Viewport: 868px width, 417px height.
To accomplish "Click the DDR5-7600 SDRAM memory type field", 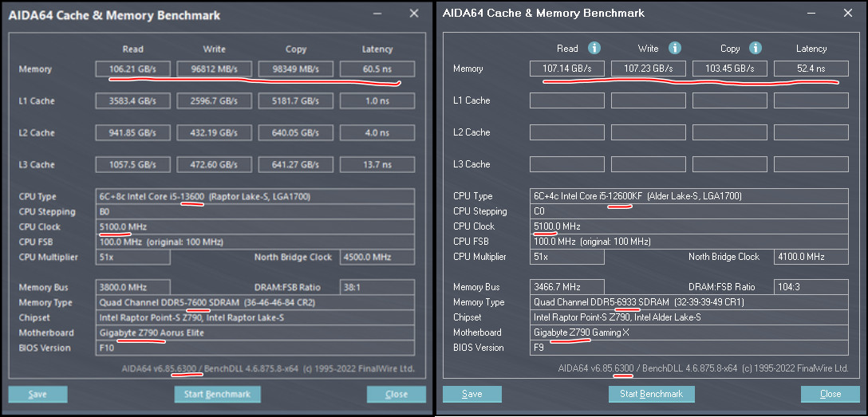I will [x=255, y=302].
